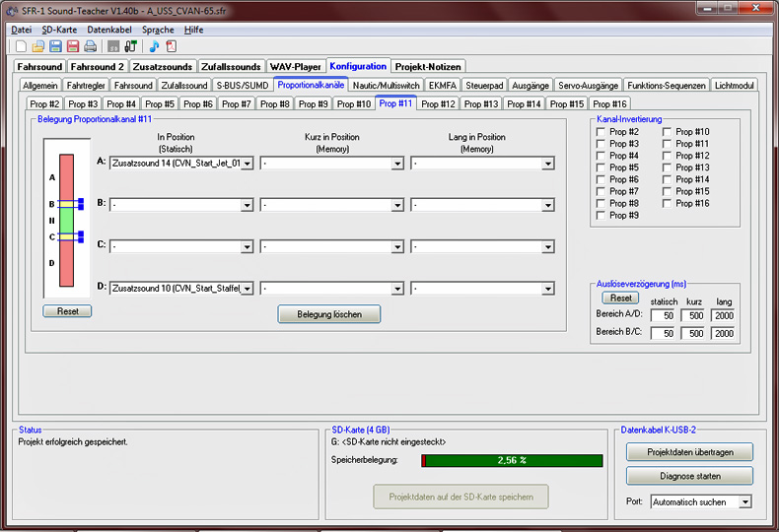The image size is (779, 532).
Task: Click the Bereich A/D kurz delay field
Action: [692, 315]
